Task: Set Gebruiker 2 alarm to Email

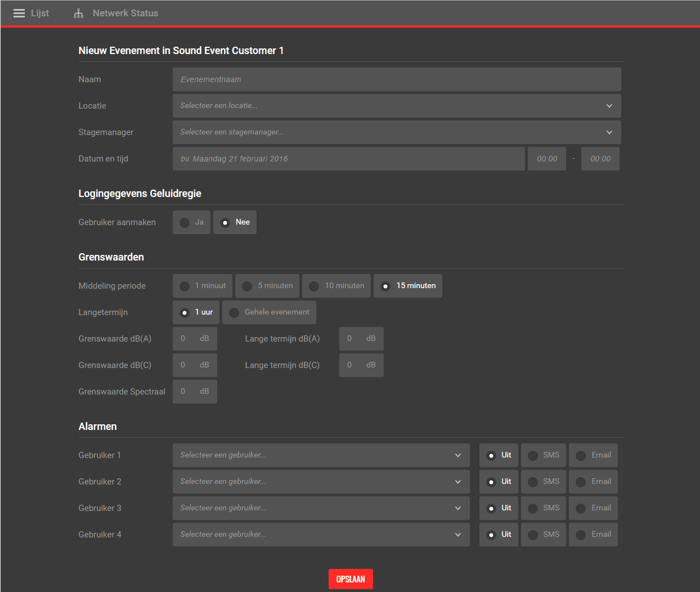Action: [x=593, y=482]
